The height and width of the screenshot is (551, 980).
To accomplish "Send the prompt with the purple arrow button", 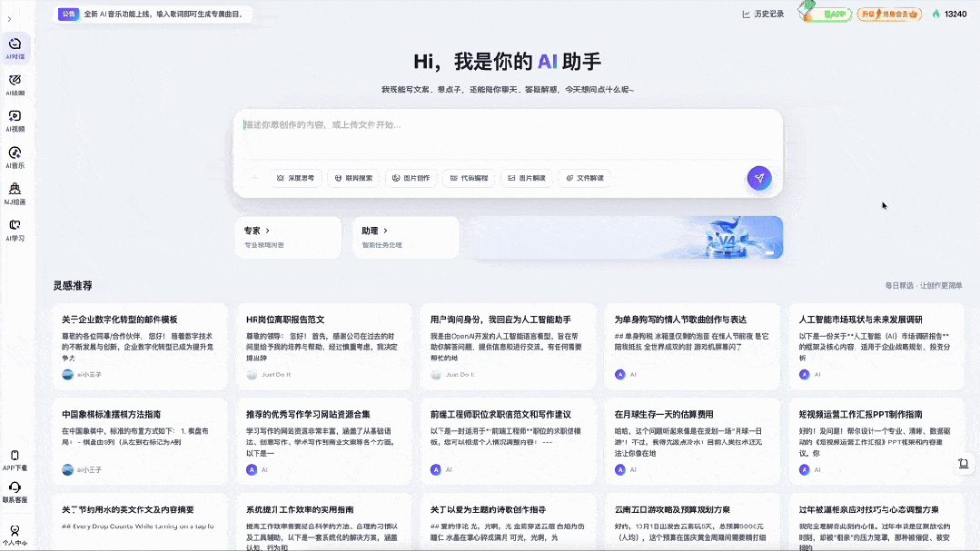I will 759,178.
